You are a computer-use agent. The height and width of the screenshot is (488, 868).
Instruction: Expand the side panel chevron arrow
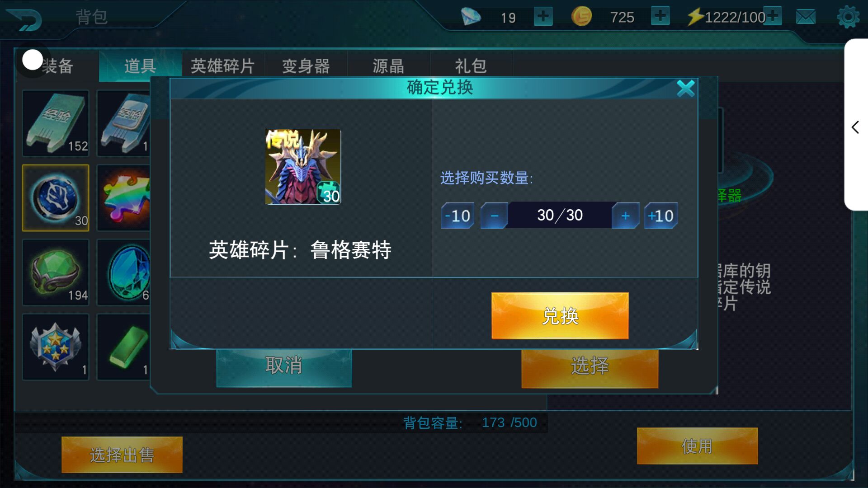pos(855,127)
